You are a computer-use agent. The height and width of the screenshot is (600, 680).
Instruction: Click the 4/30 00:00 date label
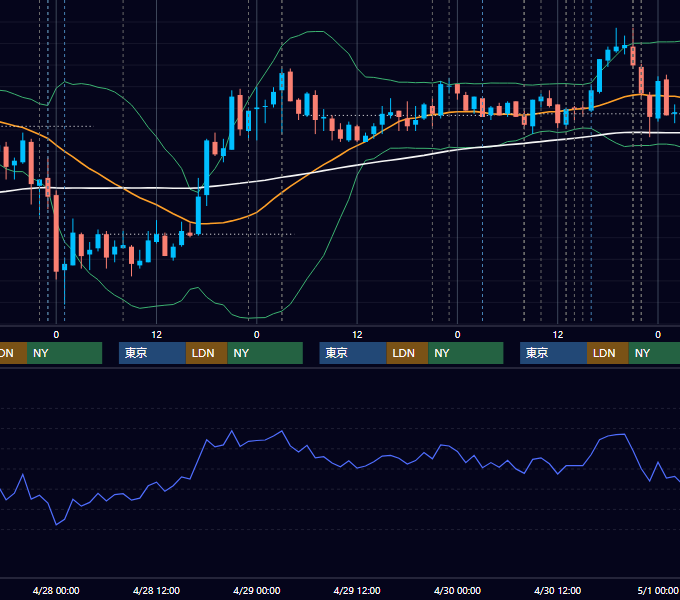(457, 590)
